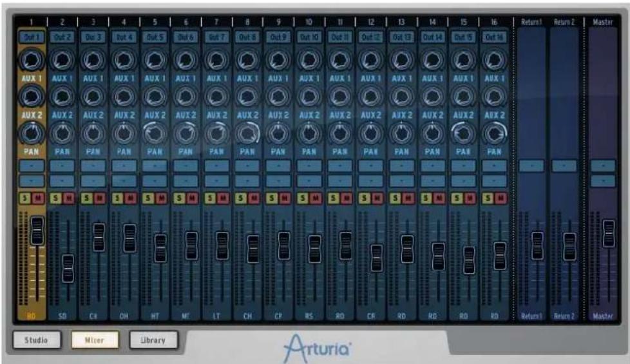Solo channel 16
Image resolution: width=630 pixels, height=364 pixels.
tap(488, 198)
